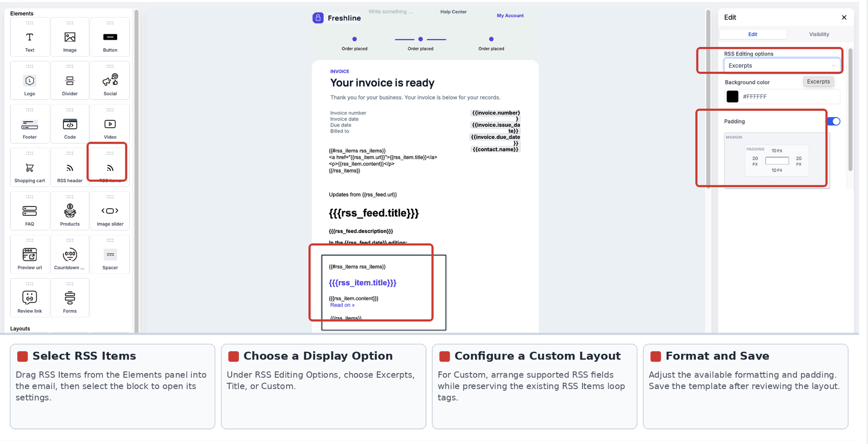This screenshot has height=444, width=868.
Task: Click the Divider element tile
Action: [70, 81]
